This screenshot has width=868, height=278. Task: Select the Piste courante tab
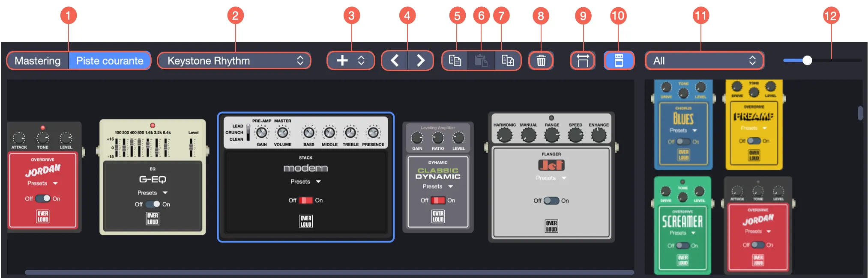[110, 61]
